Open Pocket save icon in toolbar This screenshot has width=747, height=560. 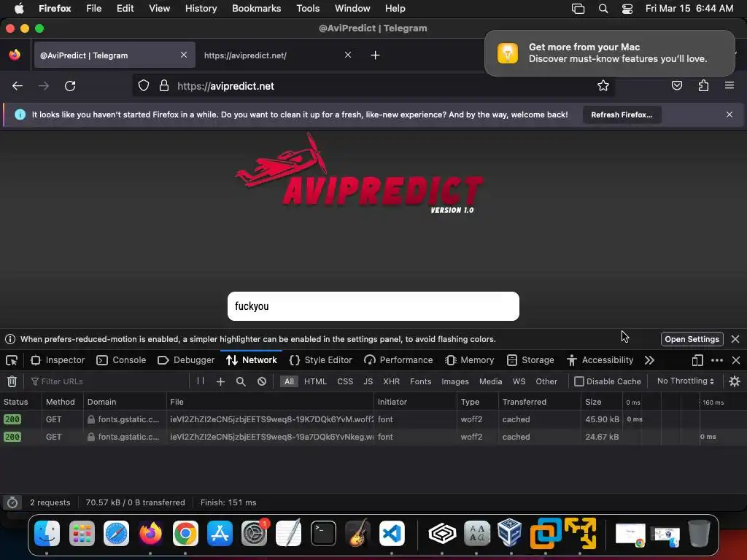(676, 86)
